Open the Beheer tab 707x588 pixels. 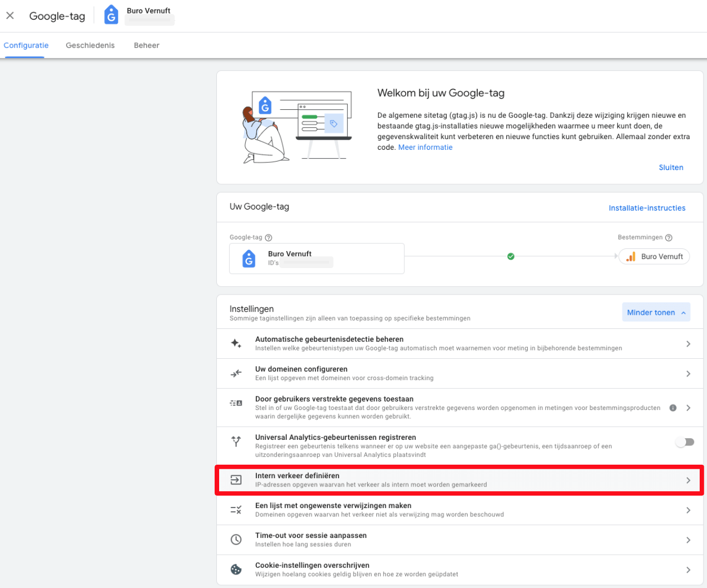[146, 46]
